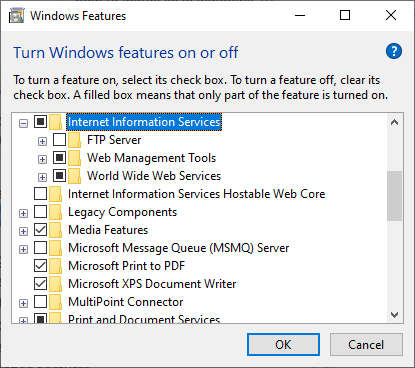The height and width of the screenshot is (368, 415).
Task: Click the folder icon beside Microsoft Print to PDF
Action: point(56,266)
